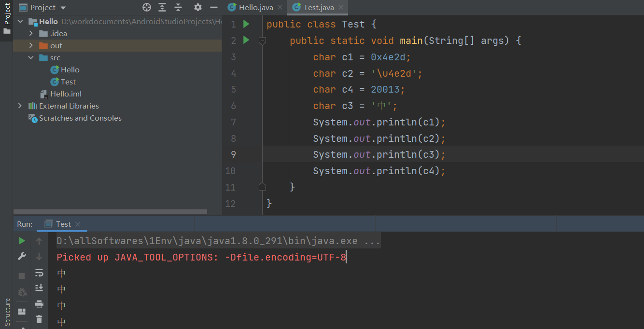This screenshot has height=329, width=644.
Task: Click line number 9 in the gutter
Action: tap(233, 154)
